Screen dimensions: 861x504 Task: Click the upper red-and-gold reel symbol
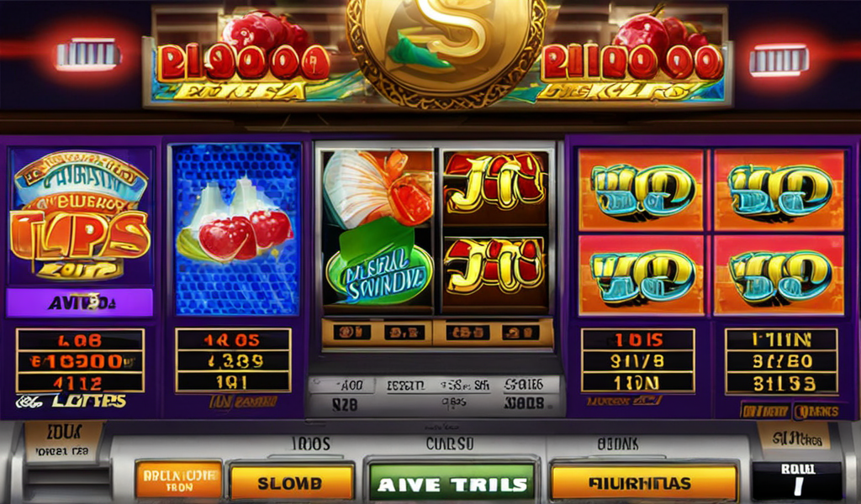[495, 186]
